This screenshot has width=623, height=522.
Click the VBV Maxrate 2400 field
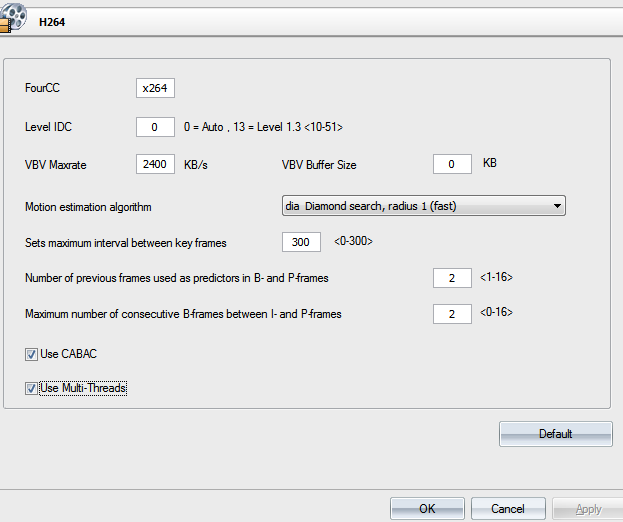155,164
